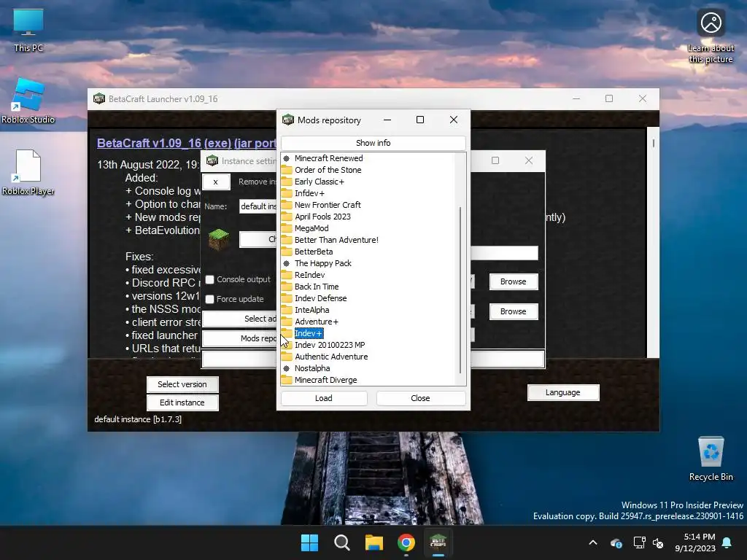Viewport: 747px width, 560px height.
Task: Select the Better Than Adventure! entry
Action: 336,240
